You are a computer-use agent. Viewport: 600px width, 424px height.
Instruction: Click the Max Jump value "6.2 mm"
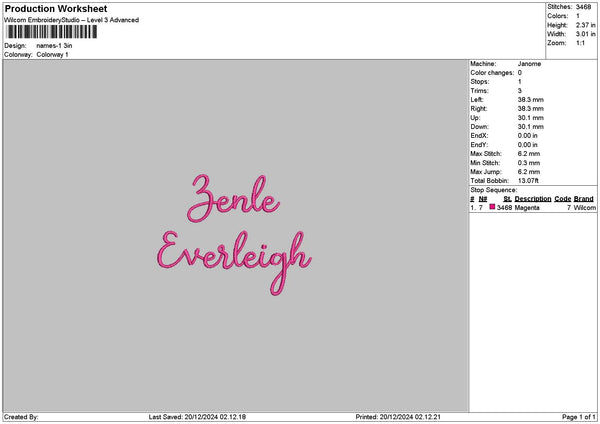[x=529, y=172]
